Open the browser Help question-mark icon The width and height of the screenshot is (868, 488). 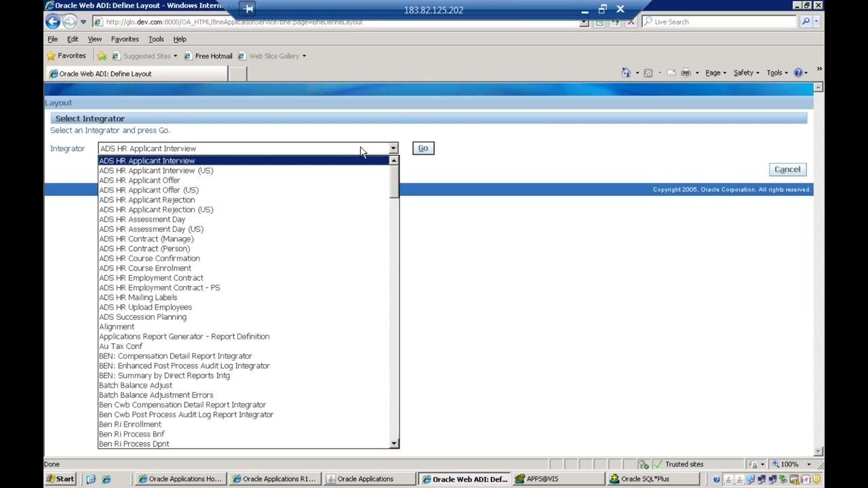pyautogui.click(x=798, y=73)
